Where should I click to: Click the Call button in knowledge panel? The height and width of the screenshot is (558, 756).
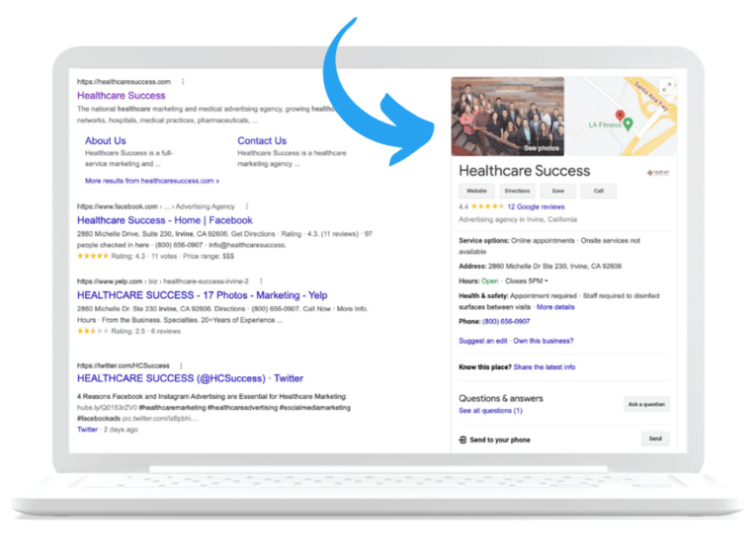(598, 191)
